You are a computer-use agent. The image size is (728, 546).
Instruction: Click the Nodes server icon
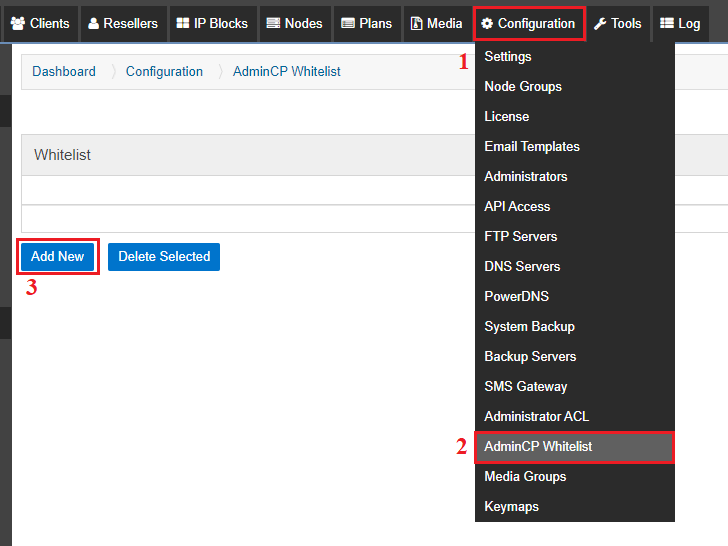[x=273, y=23]
